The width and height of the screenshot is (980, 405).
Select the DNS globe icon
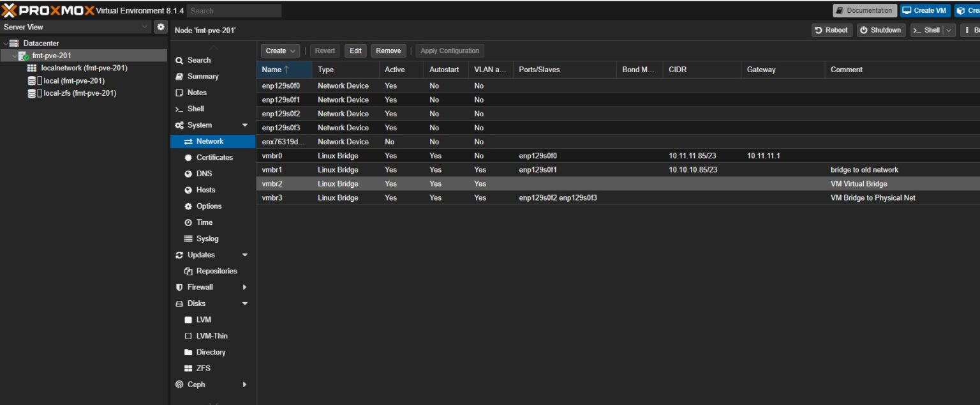(x=188, y=173)
